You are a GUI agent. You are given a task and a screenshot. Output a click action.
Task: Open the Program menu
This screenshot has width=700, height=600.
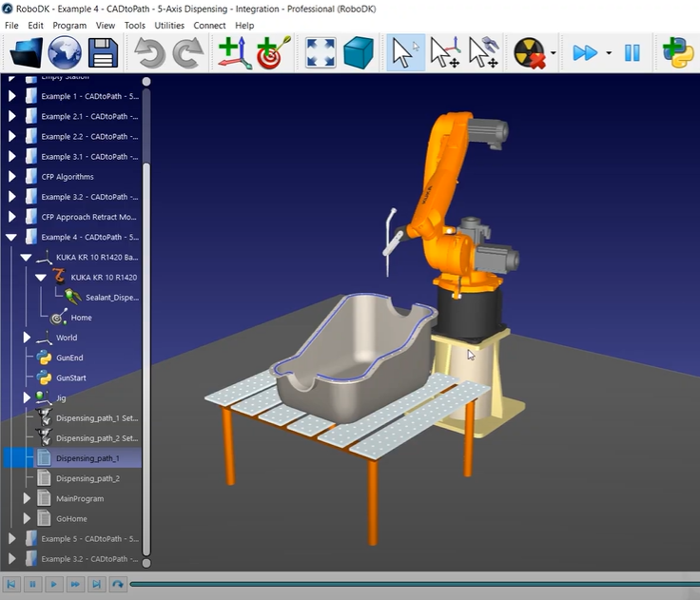pos(69,26)
